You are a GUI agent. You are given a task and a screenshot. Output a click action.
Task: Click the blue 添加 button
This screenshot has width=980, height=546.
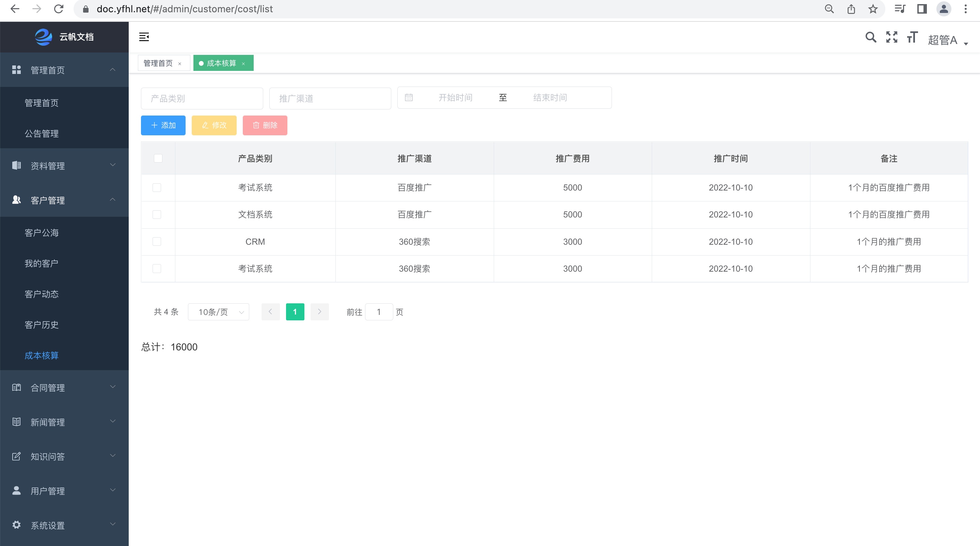point(163,125)
